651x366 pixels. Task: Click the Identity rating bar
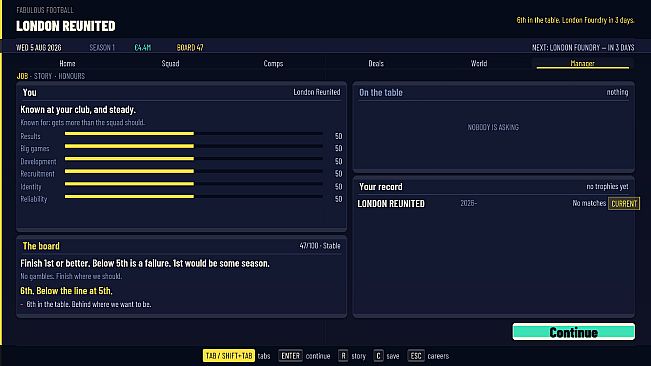(194, 184)
